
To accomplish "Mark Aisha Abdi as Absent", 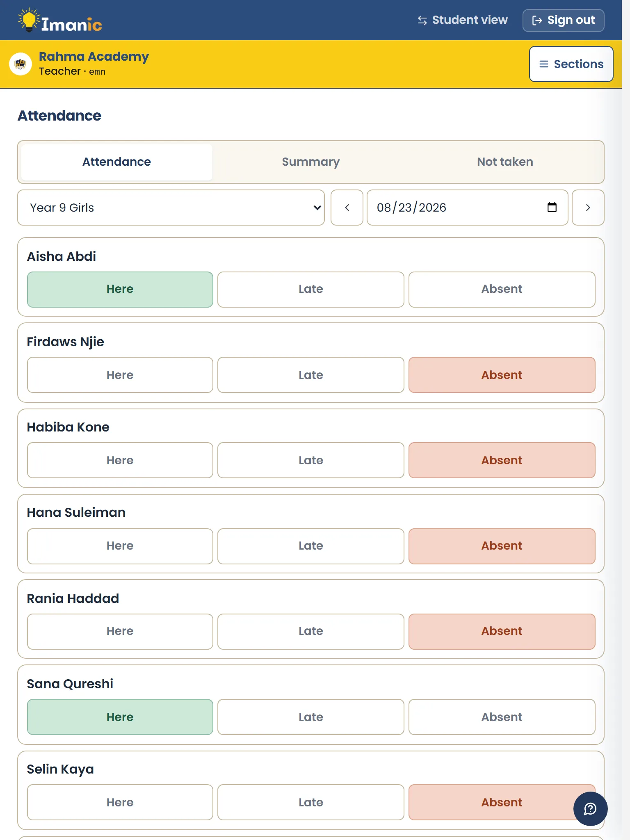I will point(502,290).
